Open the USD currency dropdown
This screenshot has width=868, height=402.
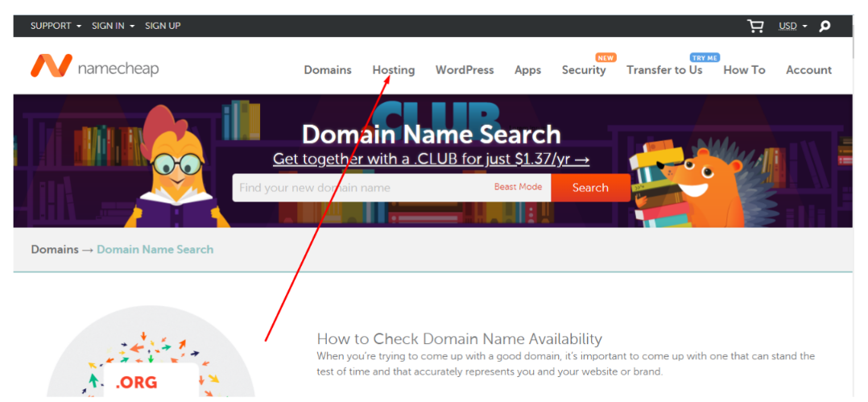pos(792,26)
